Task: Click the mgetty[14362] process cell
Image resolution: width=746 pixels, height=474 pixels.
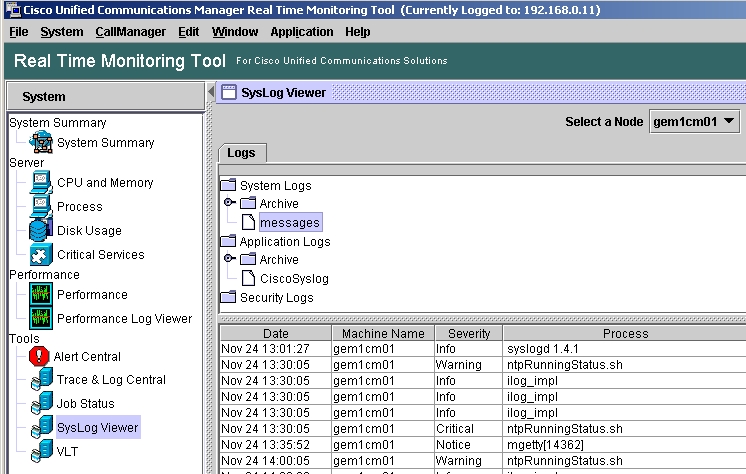Action: click(x=625, y=444)
